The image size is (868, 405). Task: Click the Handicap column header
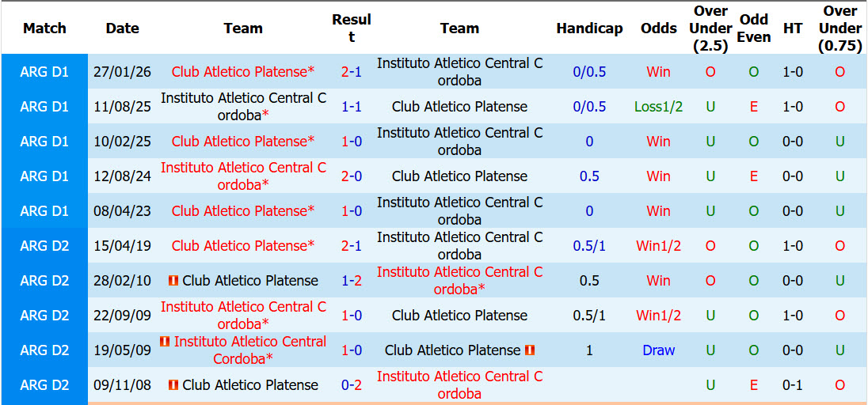pyautogui.click(x=589, y=28)
